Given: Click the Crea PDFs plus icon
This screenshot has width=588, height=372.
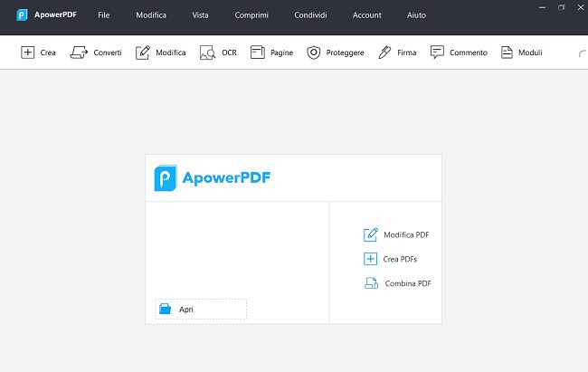Looking at the screenshot, I should pos(371,259).
